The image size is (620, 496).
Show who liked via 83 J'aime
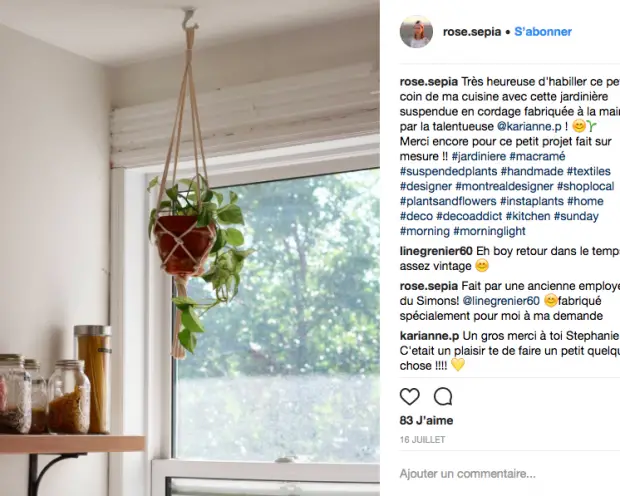(x=426, y=420)
